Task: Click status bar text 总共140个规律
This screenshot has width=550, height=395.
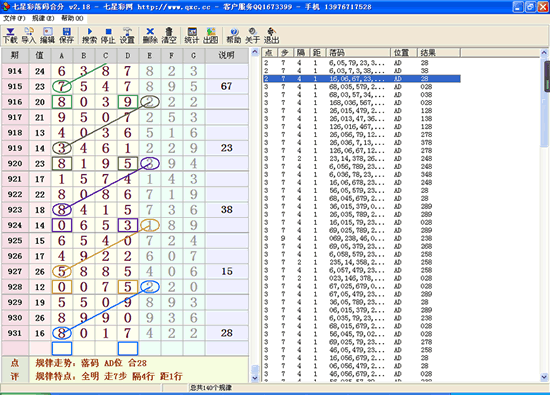Action: (x=210, y=388)
